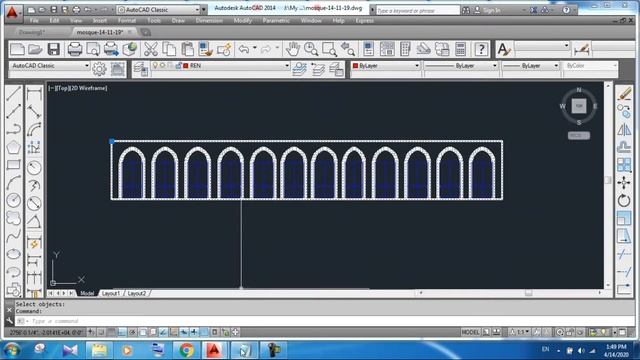This screenshot has height=360, width=640.
Task: Expand the ByLayer linetype dropdown
Action: coord(494,65)
